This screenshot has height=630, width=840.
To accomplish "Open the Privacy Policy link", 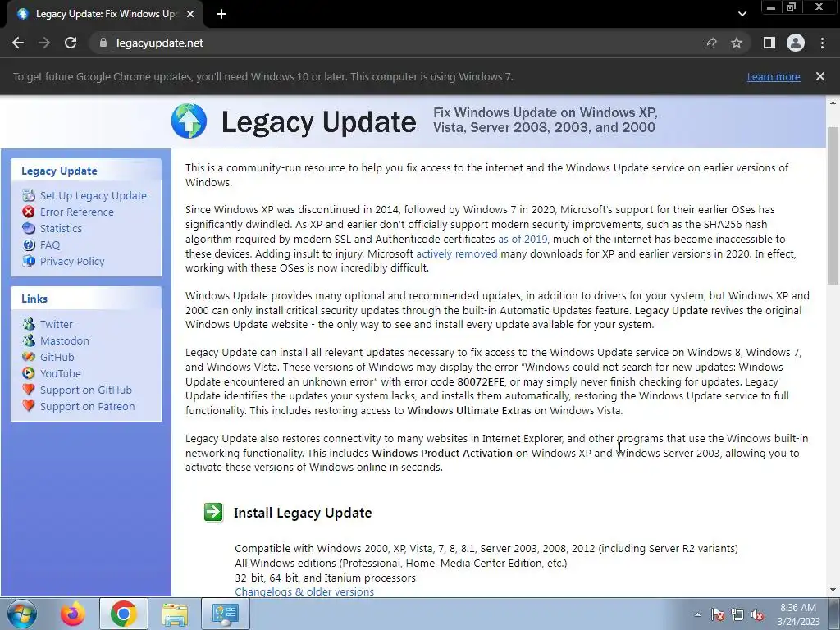I will point(72,262).
